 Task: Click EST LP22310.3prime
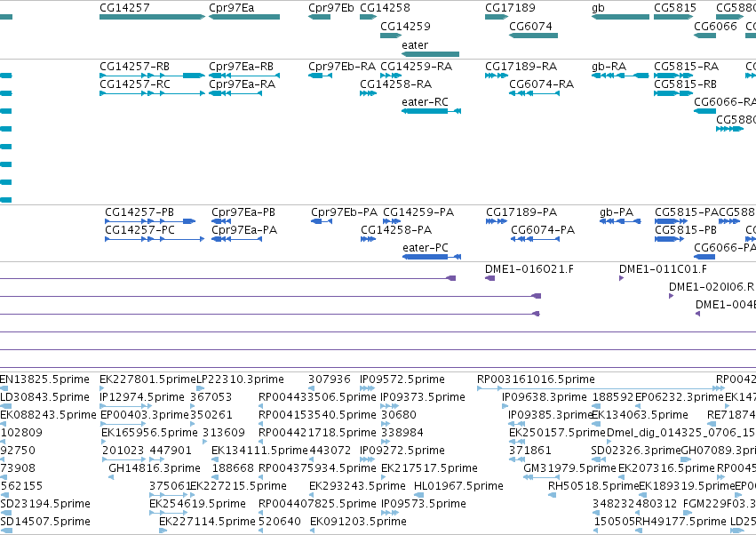pyautogui.click(x=201, y=388)
